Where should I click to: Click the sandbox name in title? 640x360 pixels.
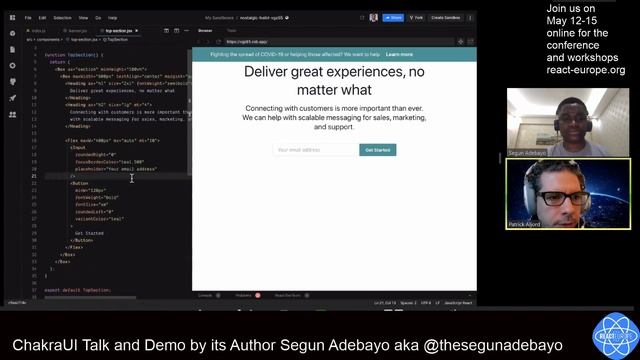point(261,18)
